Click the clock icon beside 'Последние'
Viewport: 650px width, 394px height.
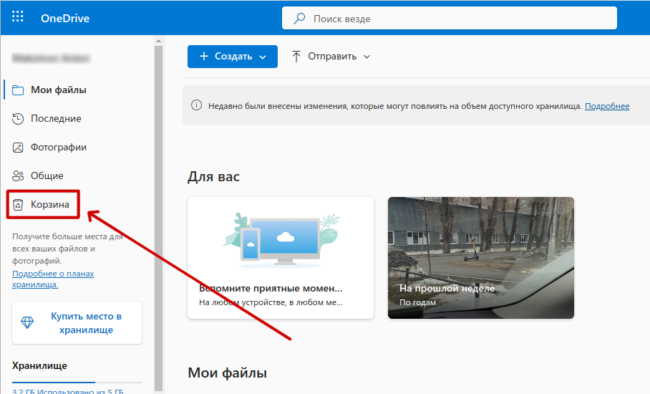pos(18,119)
